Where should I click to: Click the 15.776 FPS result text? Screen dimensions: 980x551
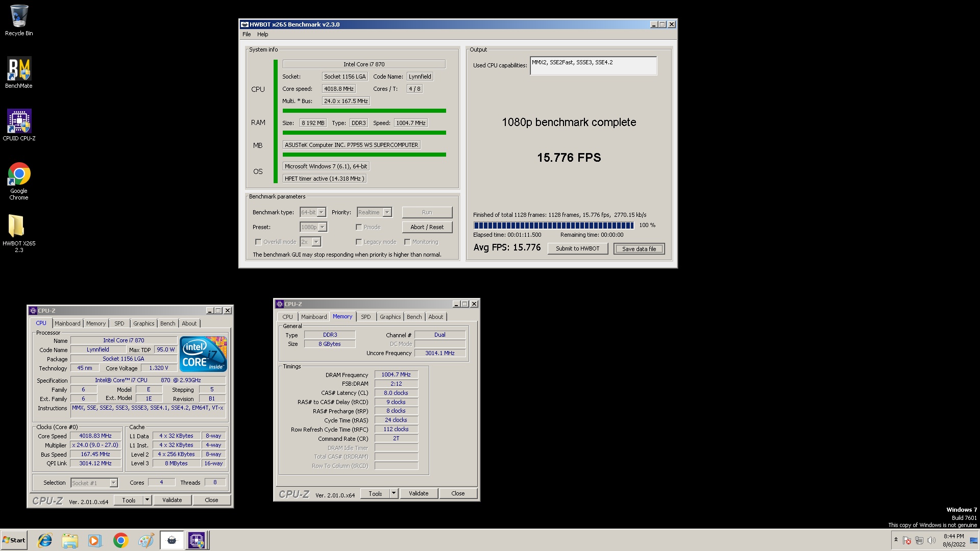pos(569,158)
